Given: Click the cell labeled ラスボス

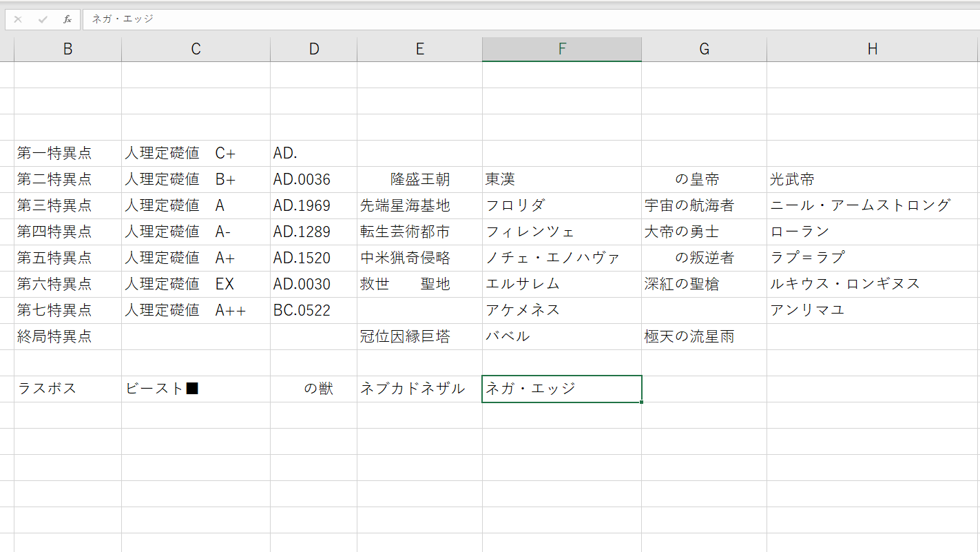Looking at the screenshot, I should tap(67, 389).
